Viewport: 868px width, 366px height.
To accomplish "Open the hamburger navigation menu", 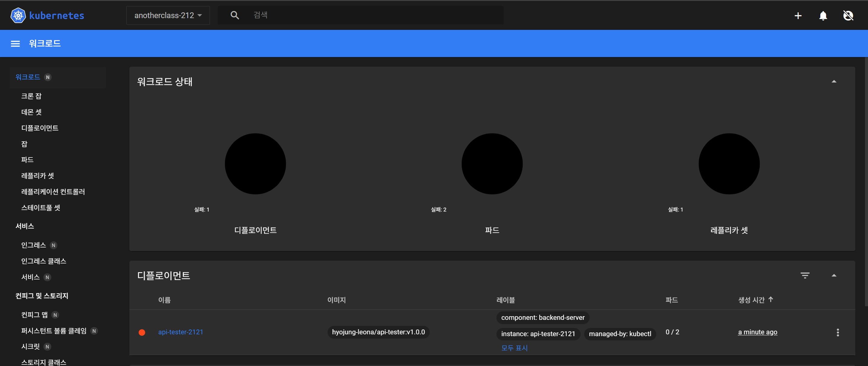I will pos(15,44).
